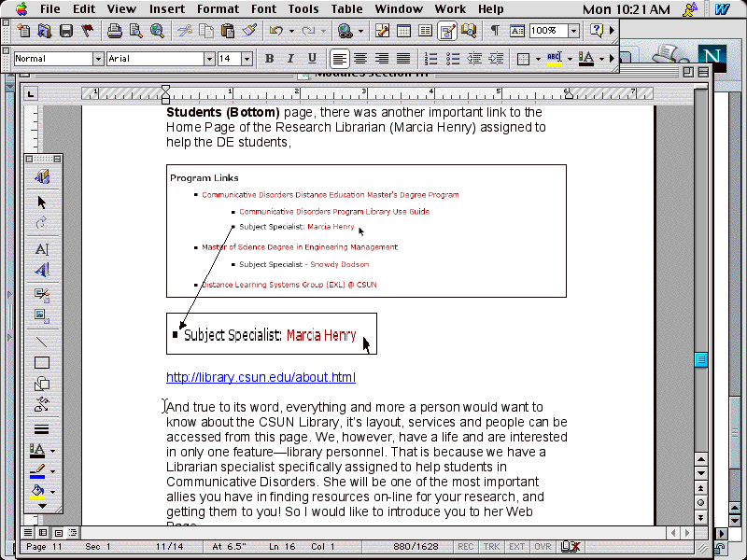
Task: Apply yellow Highlight to text
Action: pos(555,59)
